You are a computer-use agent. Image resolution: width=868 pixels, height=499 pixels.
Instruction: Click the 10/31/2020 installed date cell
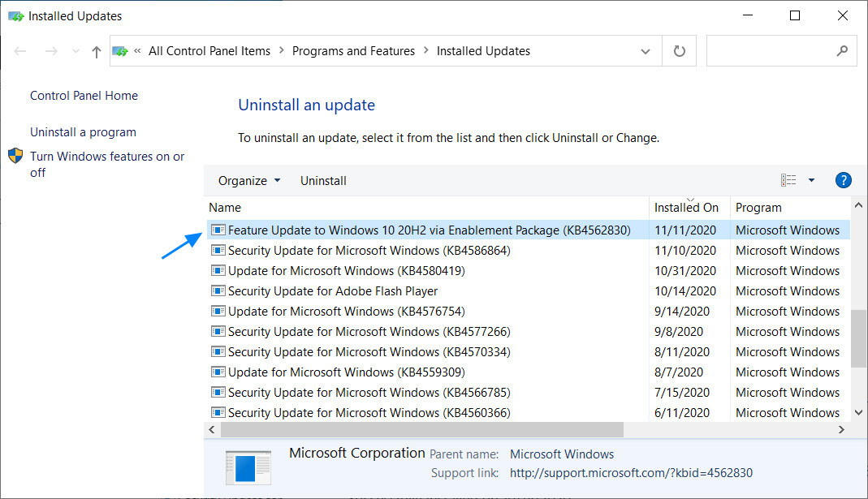point(685,271)
